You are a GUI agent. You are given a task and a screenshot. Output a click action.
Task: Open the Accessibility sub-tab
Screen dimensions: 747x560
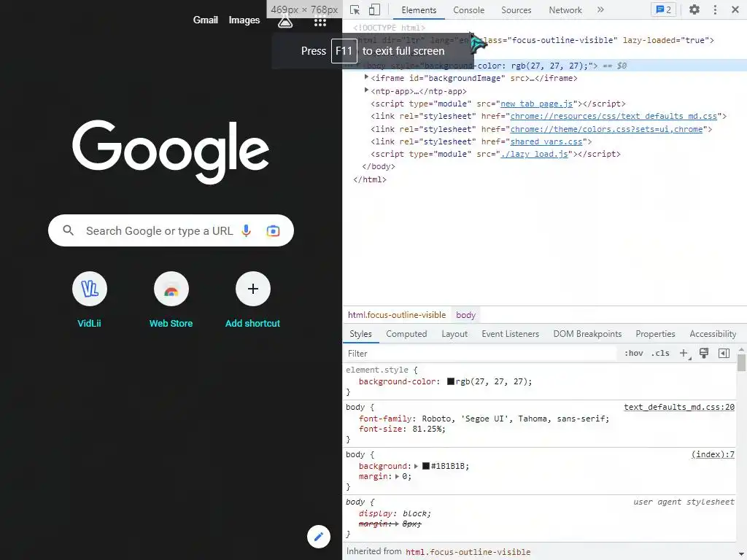713,334
